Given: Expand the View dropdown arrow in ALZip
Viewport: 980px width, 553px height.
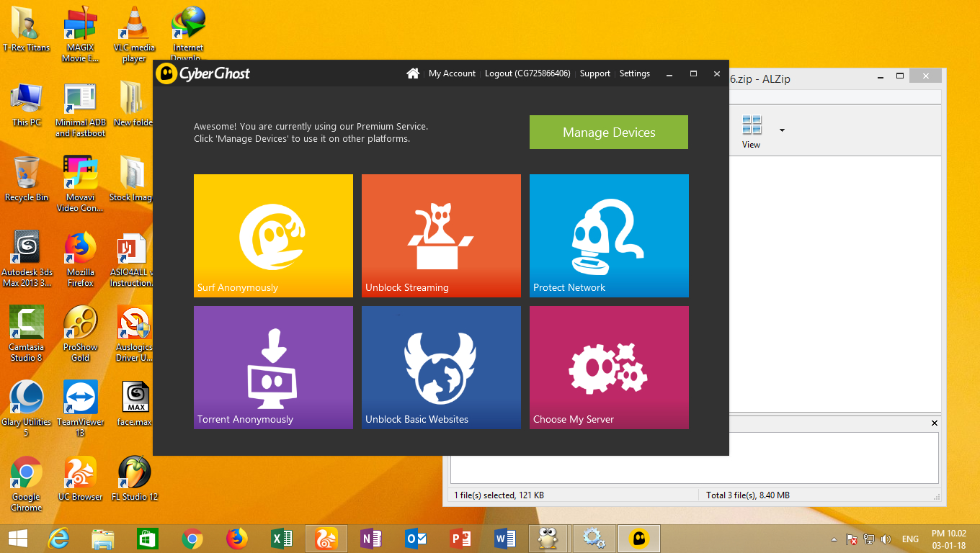Looking at the screenshot, I should (x=782, y=130).
